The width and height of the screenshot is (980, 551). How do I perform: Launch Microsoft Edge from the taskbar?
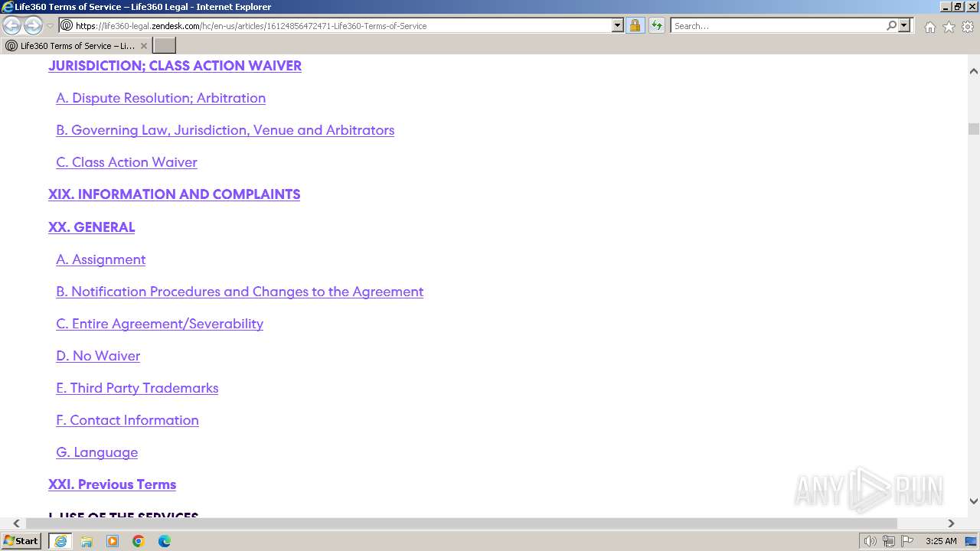(165, 541)
